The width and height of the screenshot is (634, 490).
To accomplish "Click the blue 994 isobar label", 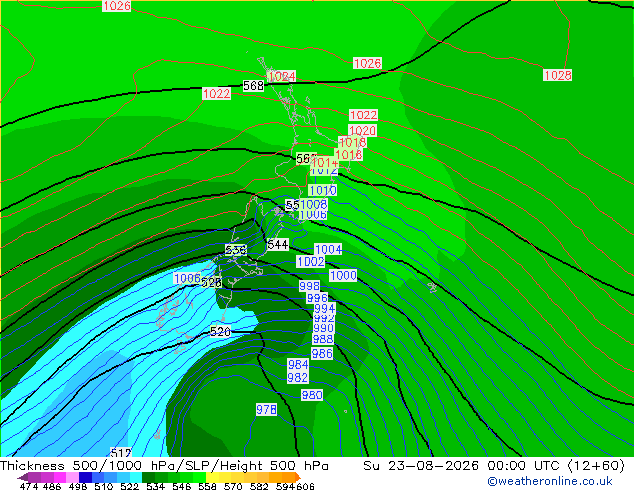I will pos(324,308).
